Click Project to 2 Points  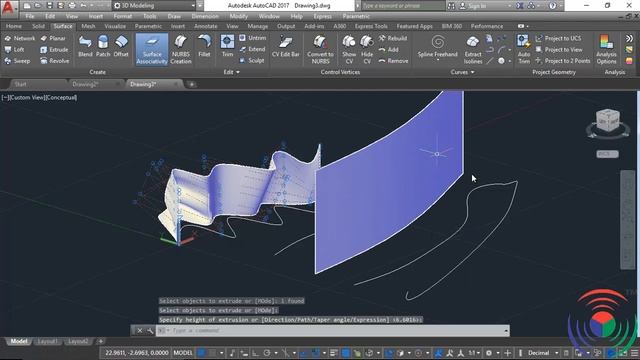562,61
